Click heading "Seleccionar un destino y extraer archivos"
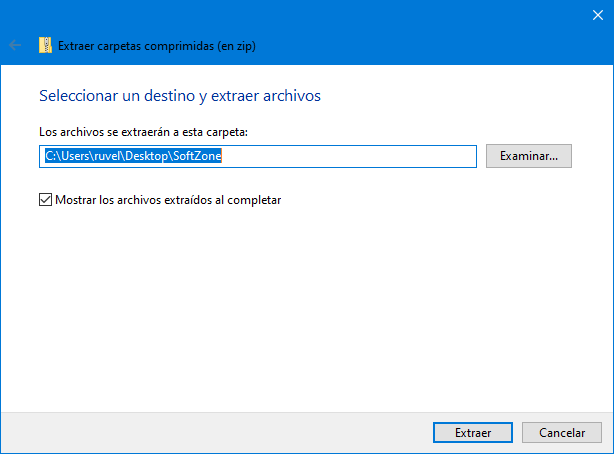Image resolution: width=614 pixels, height=454 pixels. click(179, 96)
